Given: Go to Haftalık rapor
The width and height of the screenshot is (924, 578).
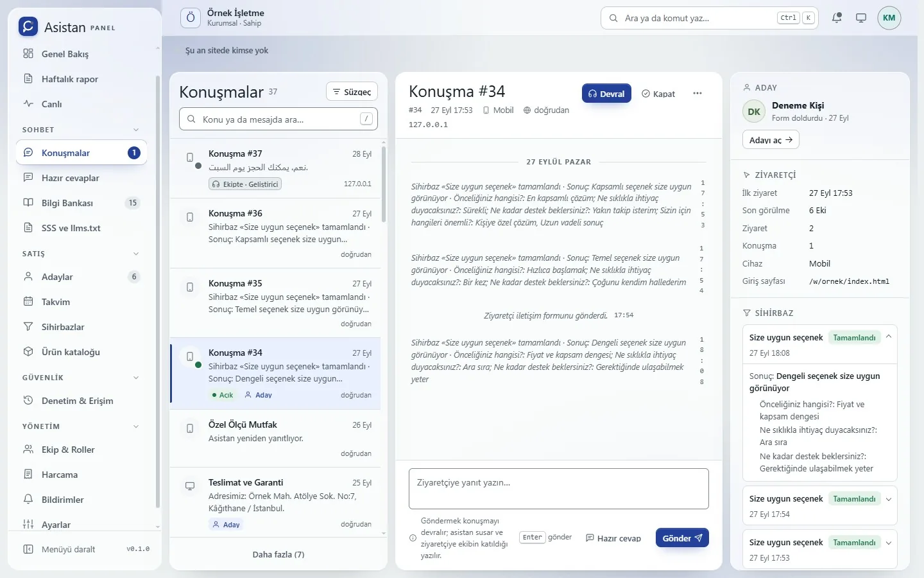Looking at the screenshot, I should click(81, 79).
